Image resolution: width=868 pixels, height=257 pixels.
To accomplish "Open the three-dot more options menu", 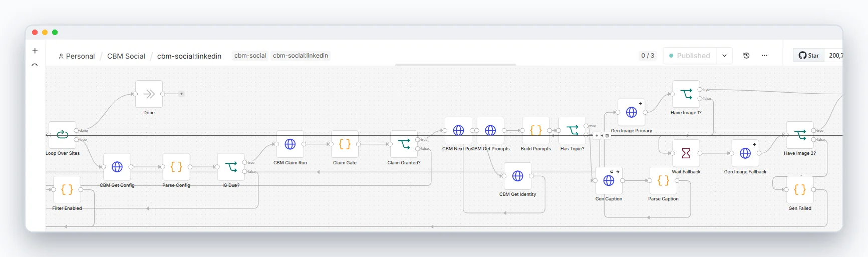I will pyautogui.click(x=764, y=56).
